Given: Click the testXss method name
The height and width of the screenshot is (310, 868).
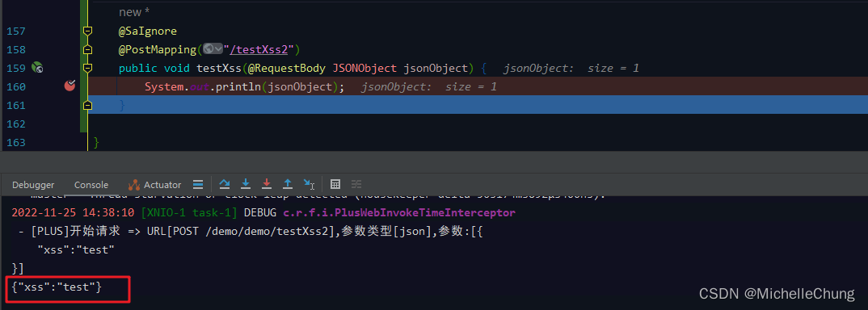Looking at the screenshot, I should 219,68.
